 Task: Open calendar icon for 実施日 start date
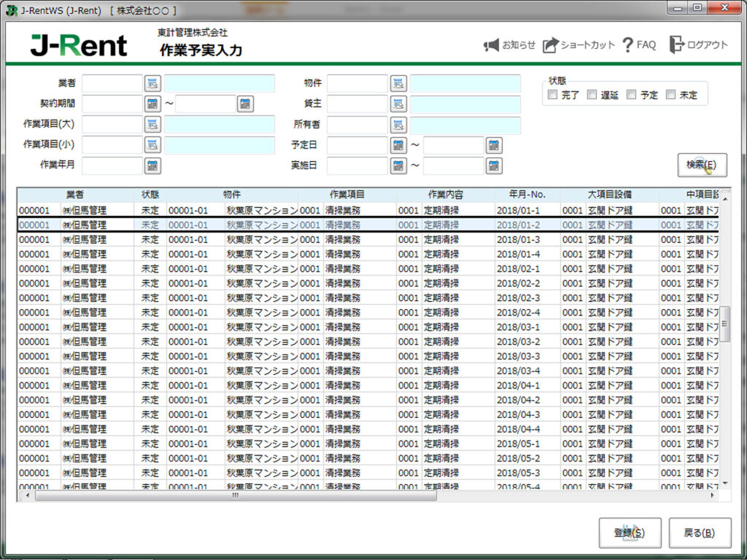point(398,166)
